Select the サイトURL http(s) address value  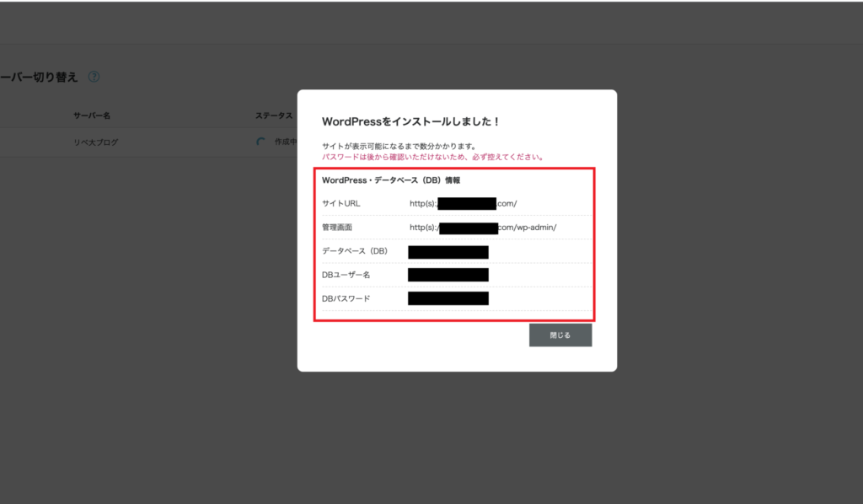click(463, 204)
